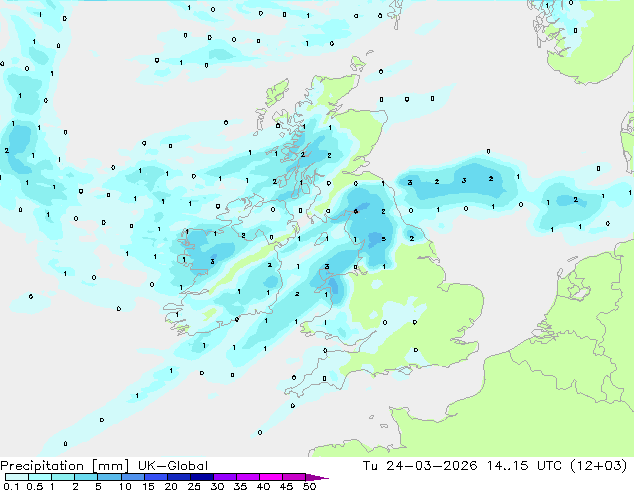This screenshot has width=634, height=490.
Task: Click the 45–50 mm legend swatch
Action: pos(293,477)
